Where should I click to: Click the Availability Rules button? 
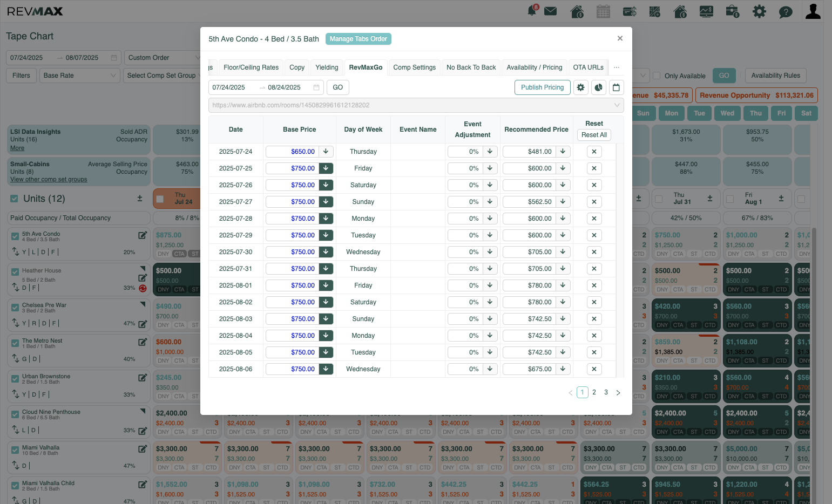776,76
